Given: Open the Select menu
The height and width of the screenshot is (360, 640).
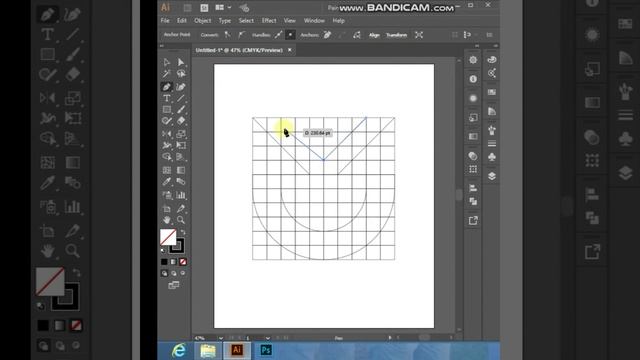Looking at the screenshot, I should 246,20.
